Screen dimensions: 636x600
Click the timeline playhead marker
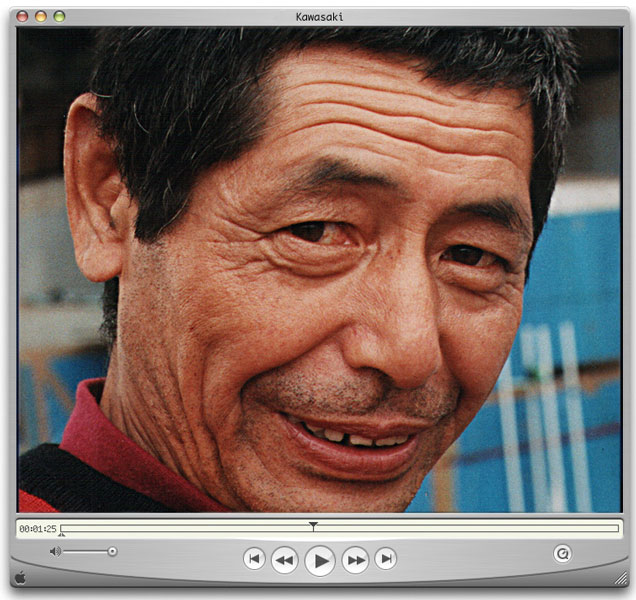313,526
